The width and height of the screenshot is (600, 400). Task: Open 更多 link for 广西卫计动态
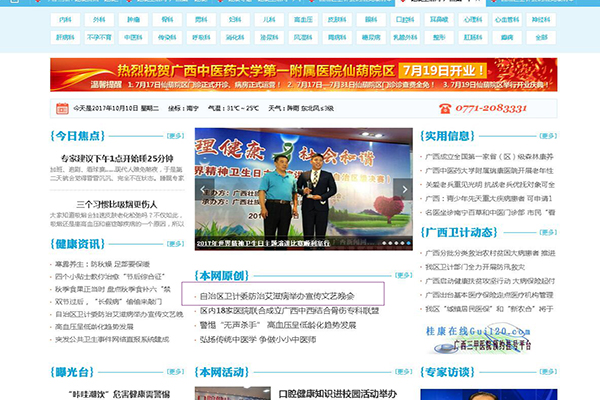548,232
